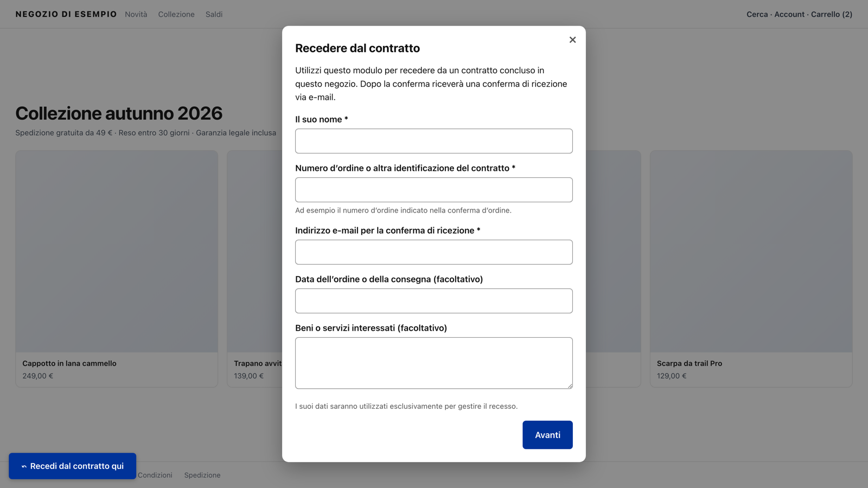Open the Saldi menu item
The image size is (868, 488).
(x=214, y=14)
